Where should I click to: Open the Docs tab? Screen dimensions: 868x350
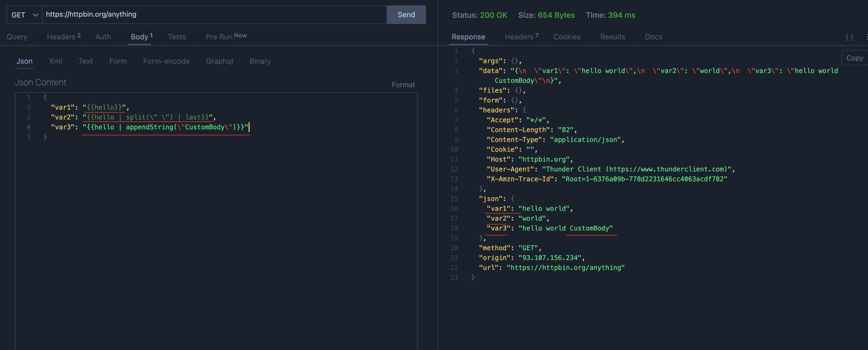point(653,37)
